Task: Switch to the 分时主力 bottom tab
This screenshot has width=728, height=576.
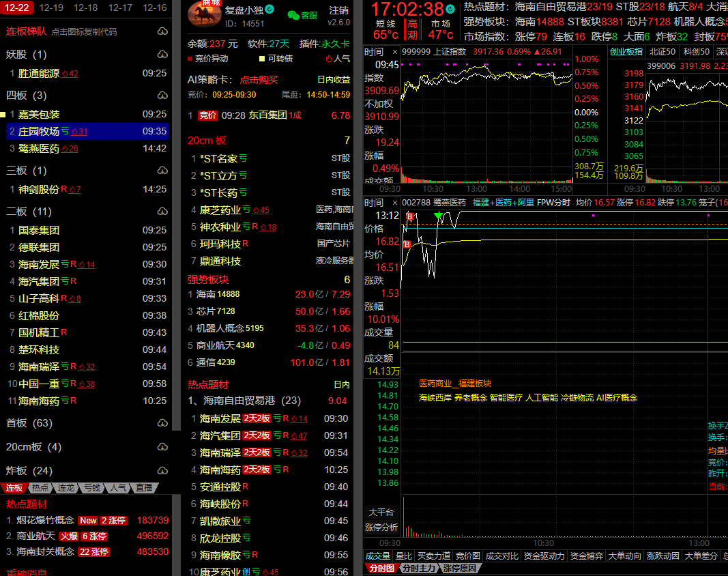Action: pos(418,568)
